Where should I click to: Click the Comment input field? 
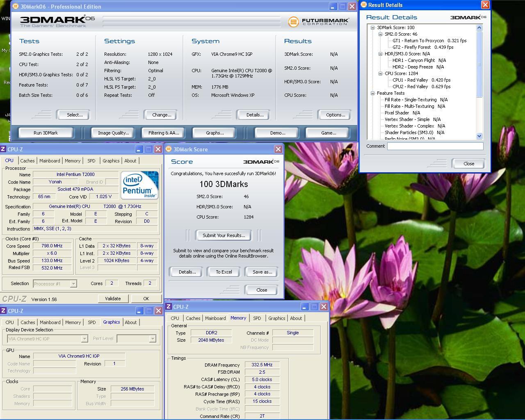pyautogui.click(x=435, y=146)
